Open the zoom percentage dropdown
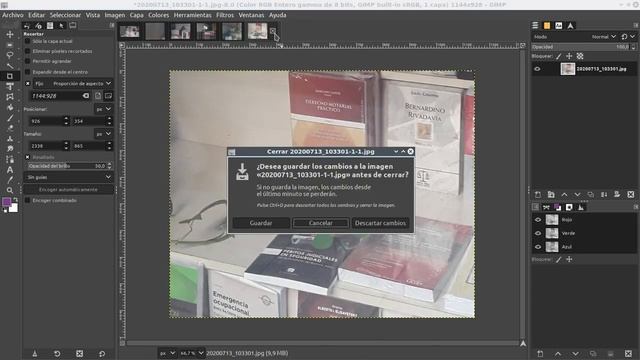 192,353
